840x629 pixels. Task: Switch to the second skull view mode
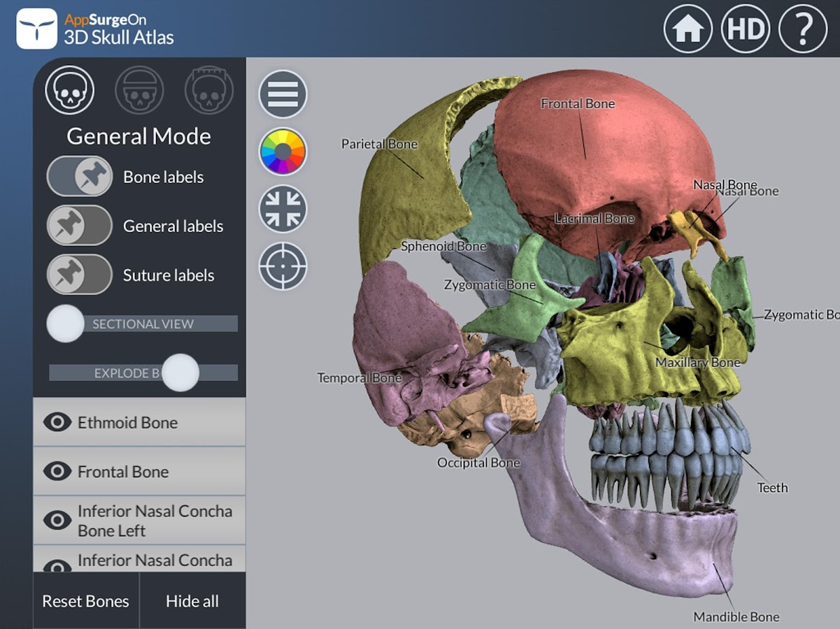139,89
